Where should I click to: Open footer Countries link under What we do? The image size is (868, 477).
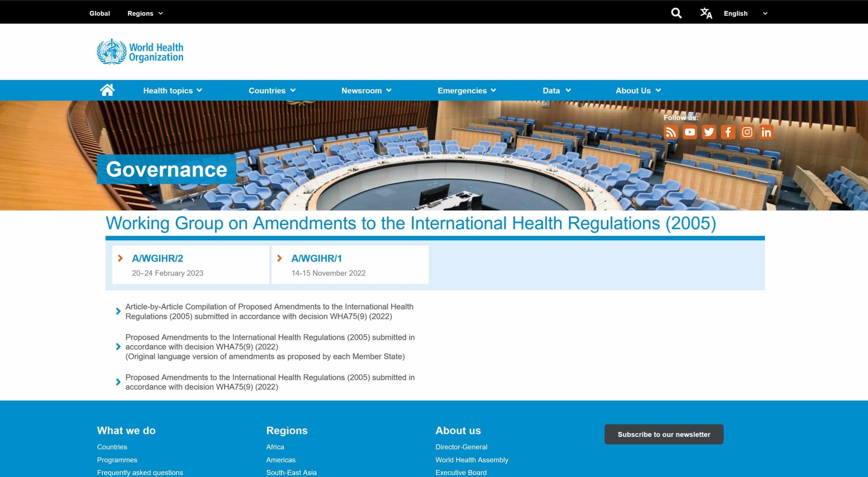point(112,447)
